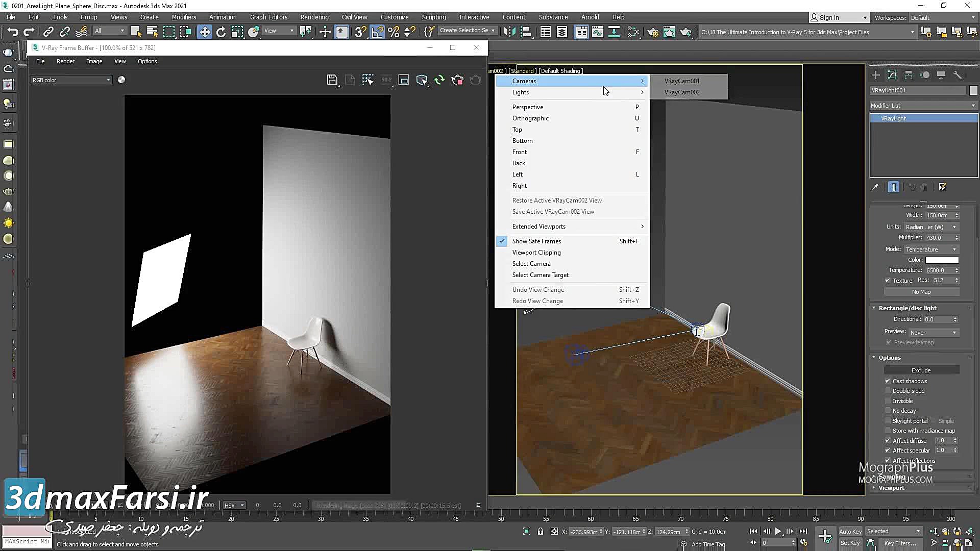Open the RGB color channel dropdown
The image size is (980, 551).
[71, 80]
